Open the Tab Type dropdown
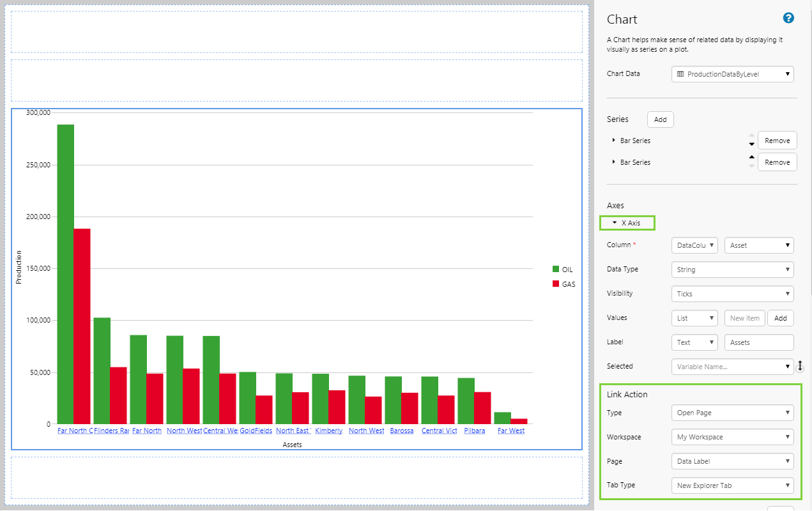 click(732, 485)
